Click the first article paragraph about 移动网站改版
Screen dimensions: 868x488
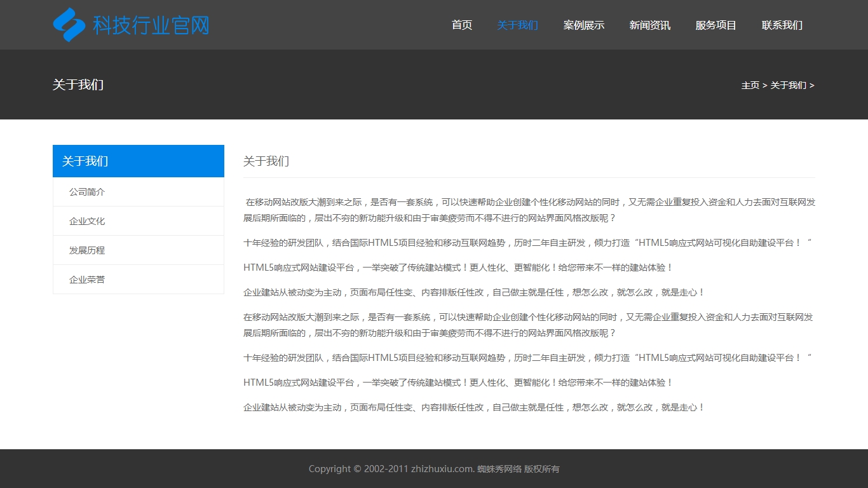click(x=529, y=210)
